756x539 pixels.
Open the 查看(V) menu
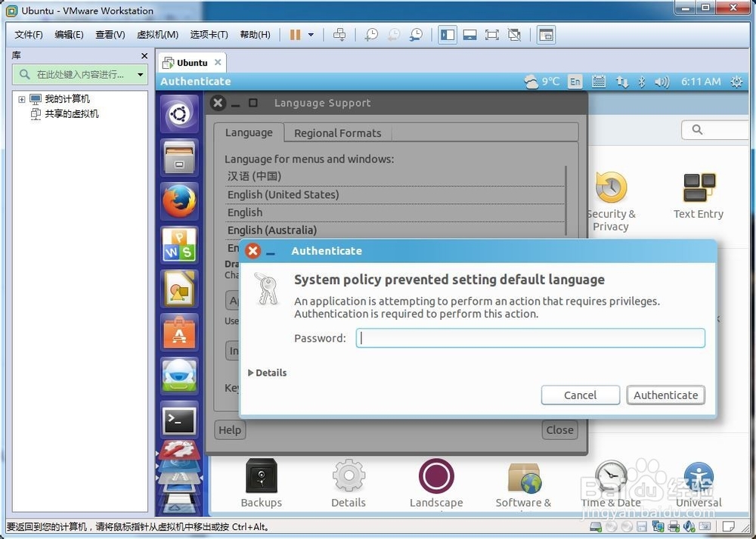point(110,35)
